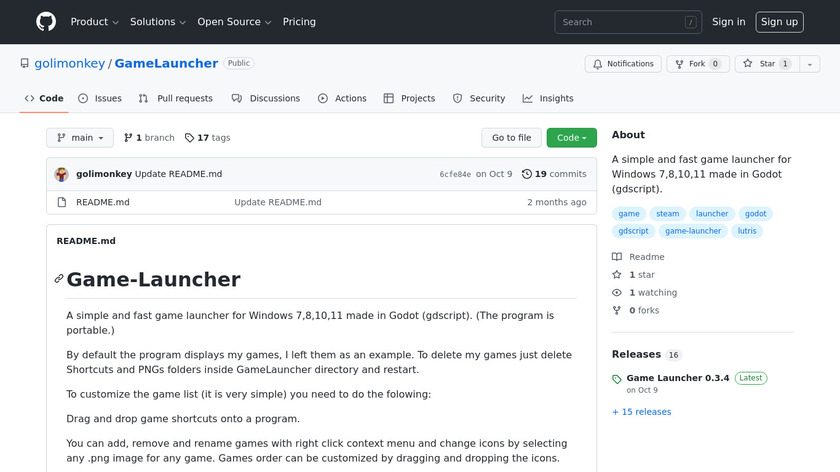Expand the green Code dropdown button

point(572,138)
